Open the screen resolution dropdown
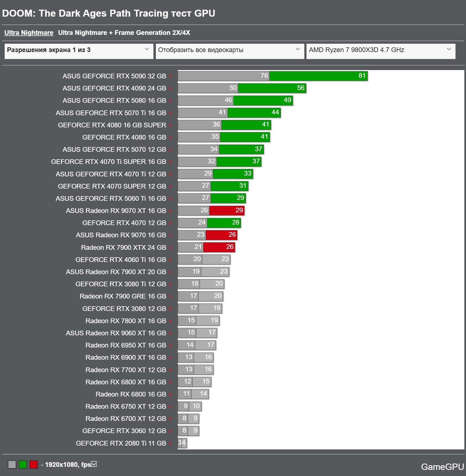 [x=79, y=51]
